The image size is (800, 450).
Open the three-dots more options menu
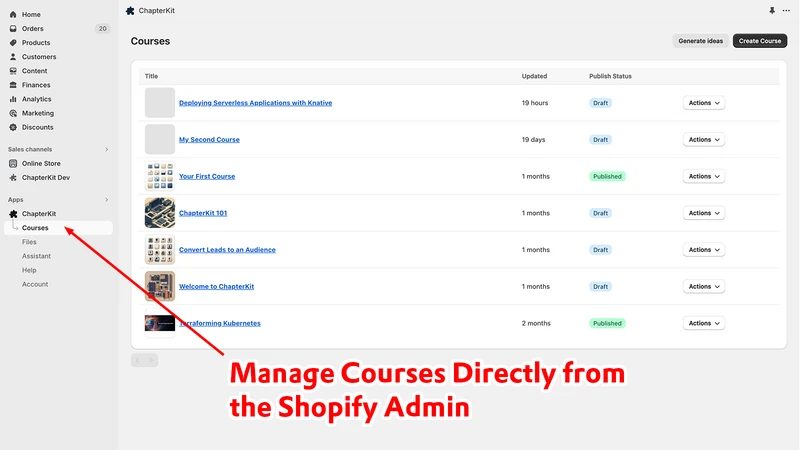coord(786,11)
